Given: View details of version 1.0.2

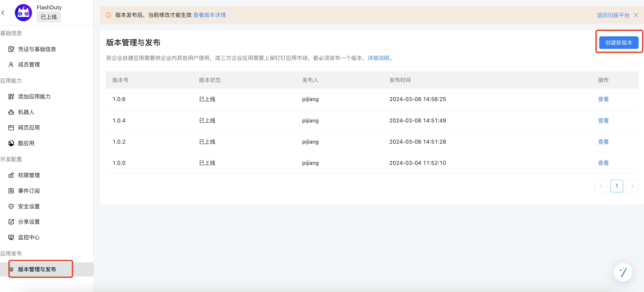Looking at the screenshot, I should click(x=603, y=142).
